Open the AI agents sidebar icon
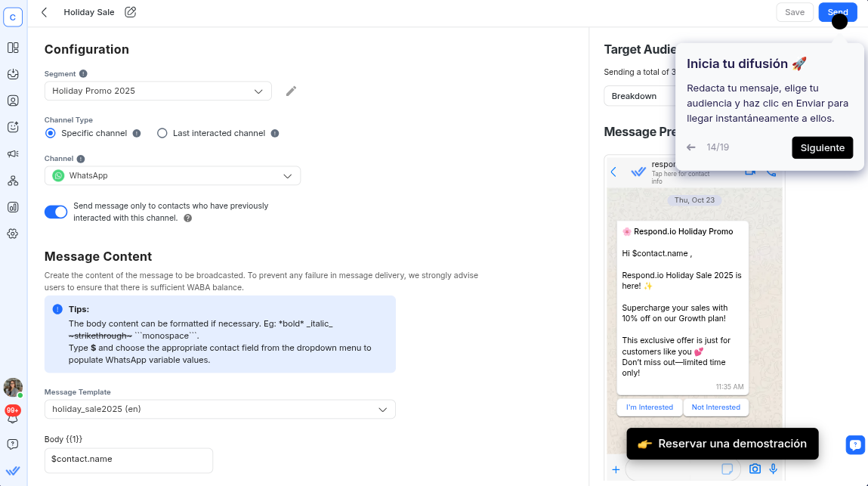 click(x=13, y=128)
